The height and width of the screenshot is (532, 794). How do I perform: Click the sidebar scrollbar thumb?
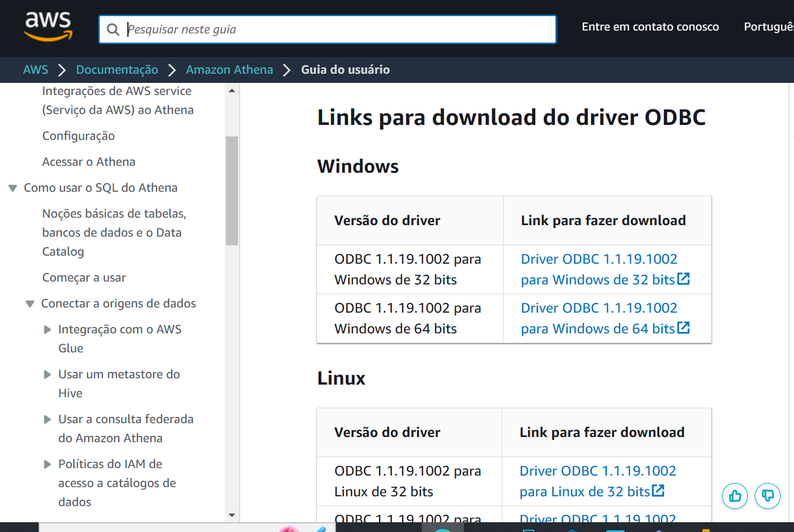coord(232,191)
